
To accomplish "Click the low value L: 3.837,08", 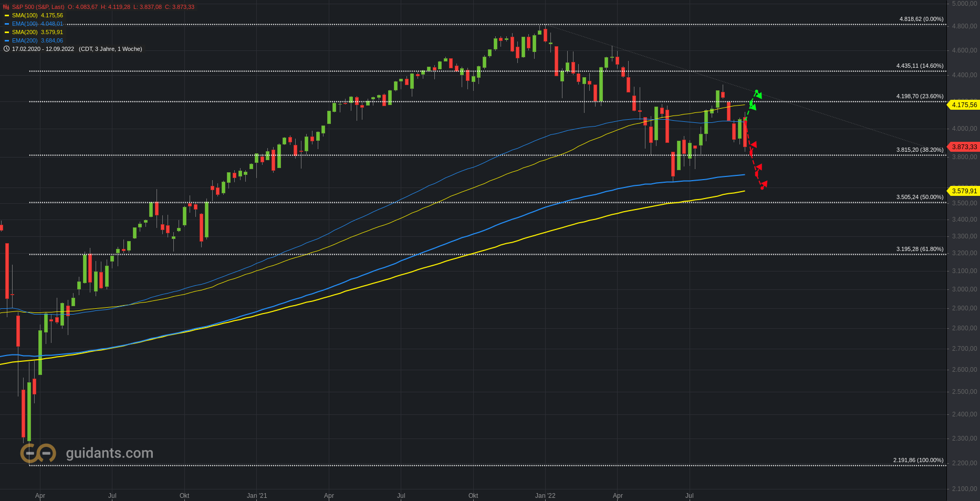I will [x=148, y=7].
